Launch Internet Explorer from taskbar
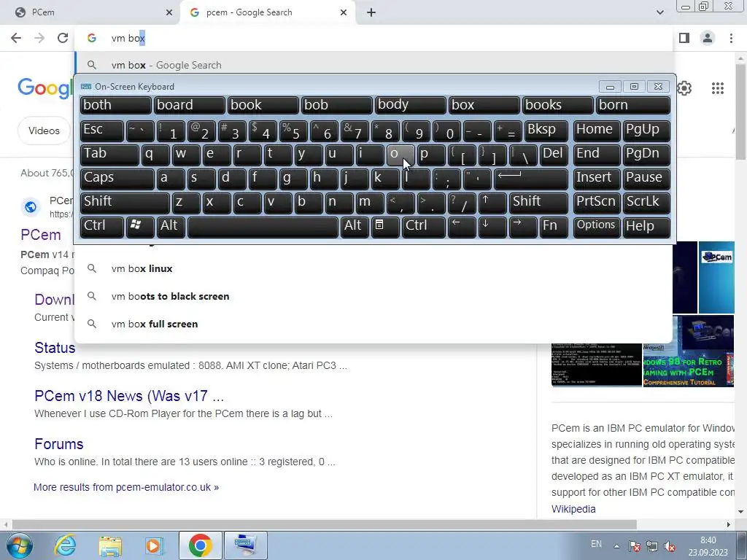The image size is (747, 560). click(x=65, y=545)
